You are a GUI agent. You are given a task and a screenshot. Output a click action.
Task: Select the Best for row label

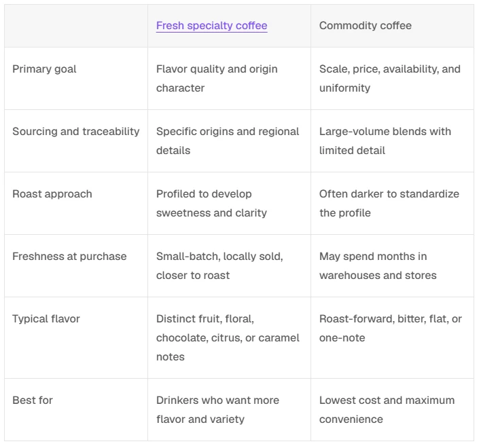coord(33,400)
